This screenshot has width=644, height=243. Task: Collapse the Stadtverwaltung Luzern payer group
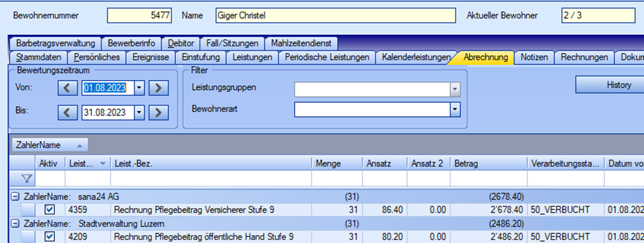pyautogui.click(x=15, y=224)
